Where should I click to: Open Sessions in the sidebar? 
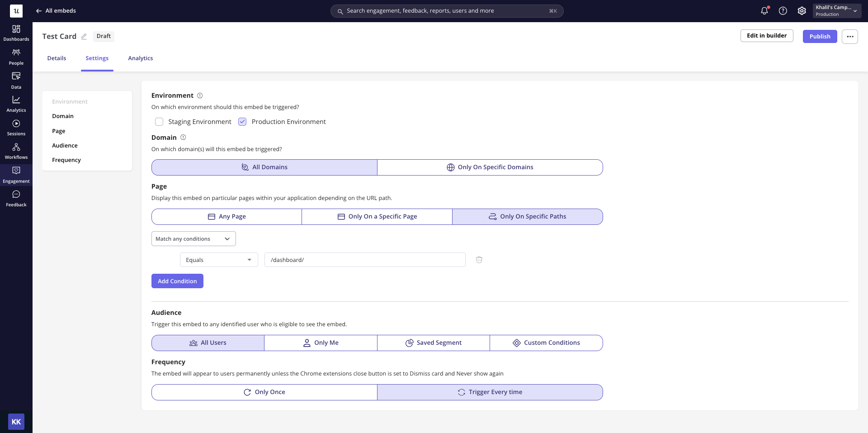16,128
